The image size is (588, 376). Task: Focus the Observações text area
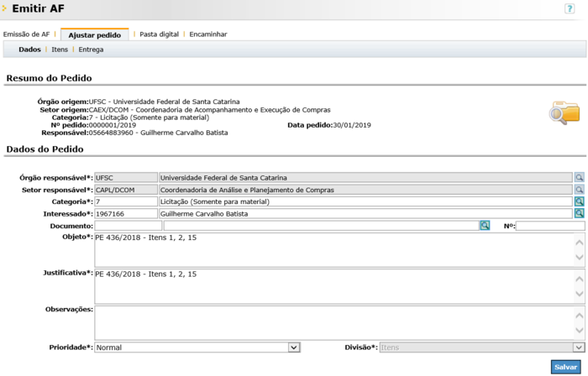point(332,321)
